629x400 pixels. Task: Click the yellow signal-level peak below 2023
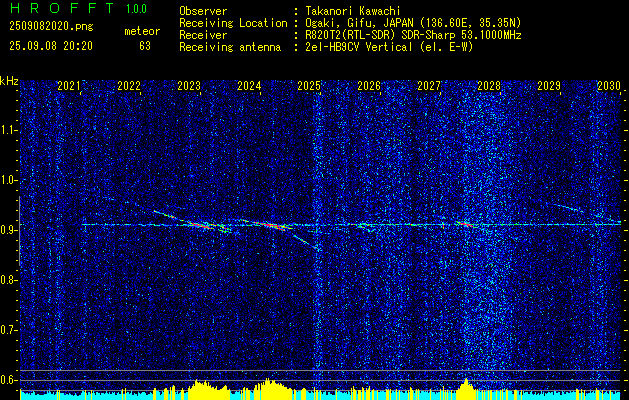click(207, 389)
